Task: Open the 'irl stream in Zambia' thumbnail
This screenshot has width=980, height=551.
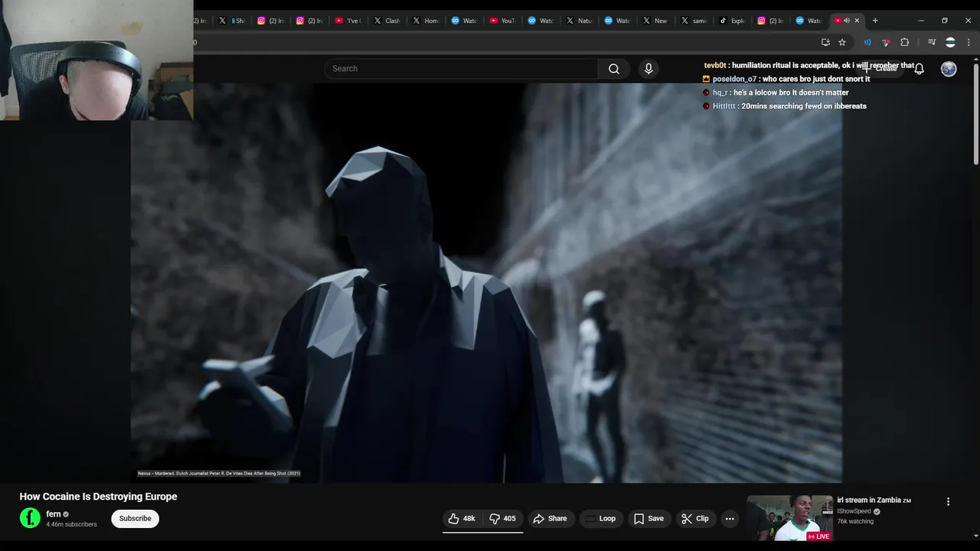Action: [x=789, y=518]
